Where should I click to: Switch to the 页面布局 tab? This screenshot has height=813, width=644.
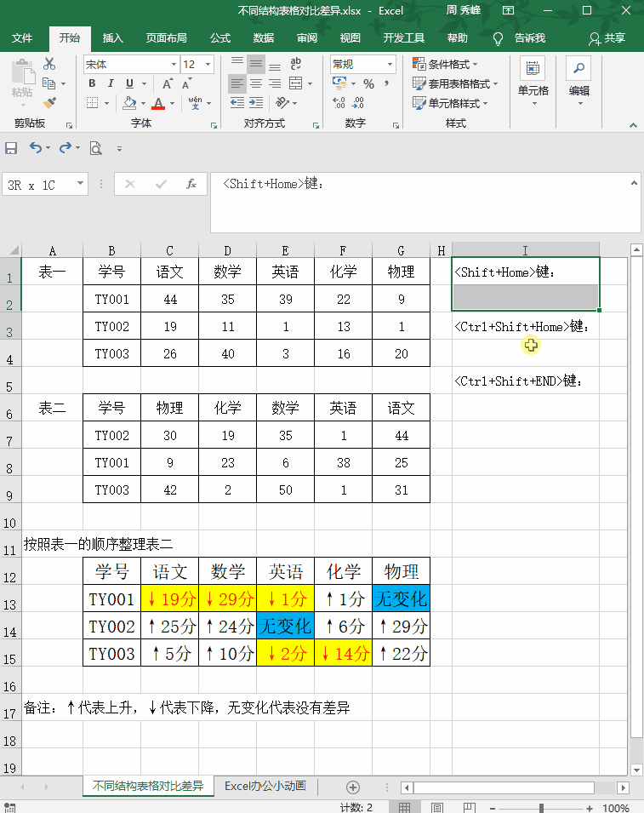point(166,37)
